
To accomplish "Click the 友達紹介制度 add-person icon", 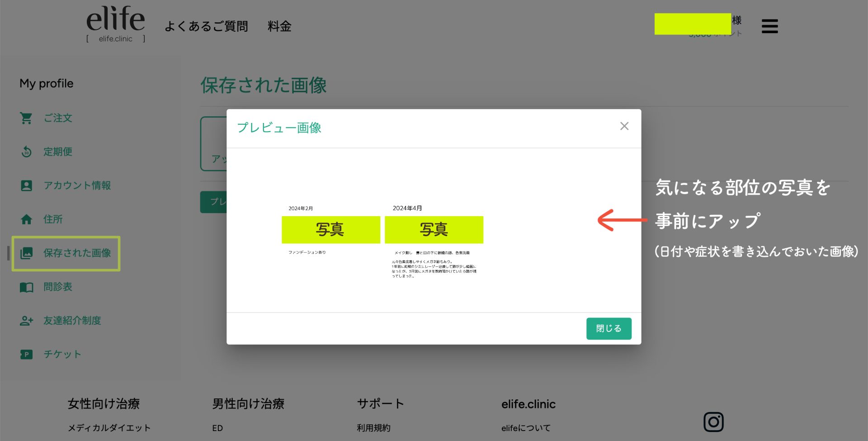I will 26,321.
